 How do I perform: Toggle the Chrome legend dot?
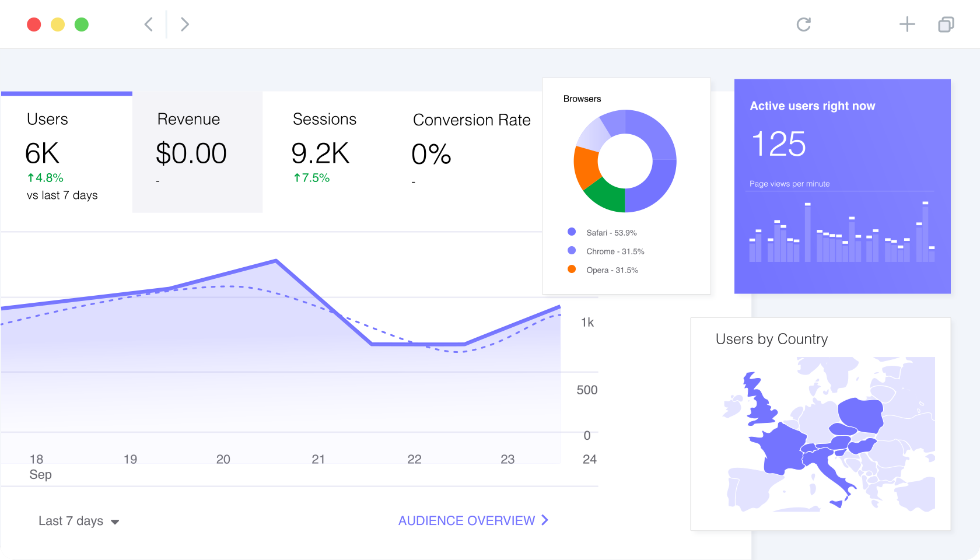click(572, 250)
